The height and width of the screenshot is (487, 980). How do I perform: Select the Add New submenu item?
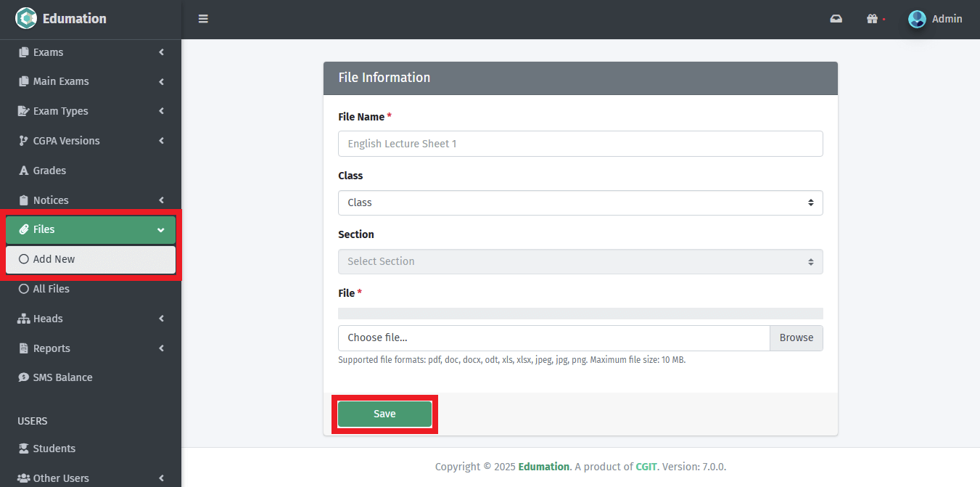91,259
